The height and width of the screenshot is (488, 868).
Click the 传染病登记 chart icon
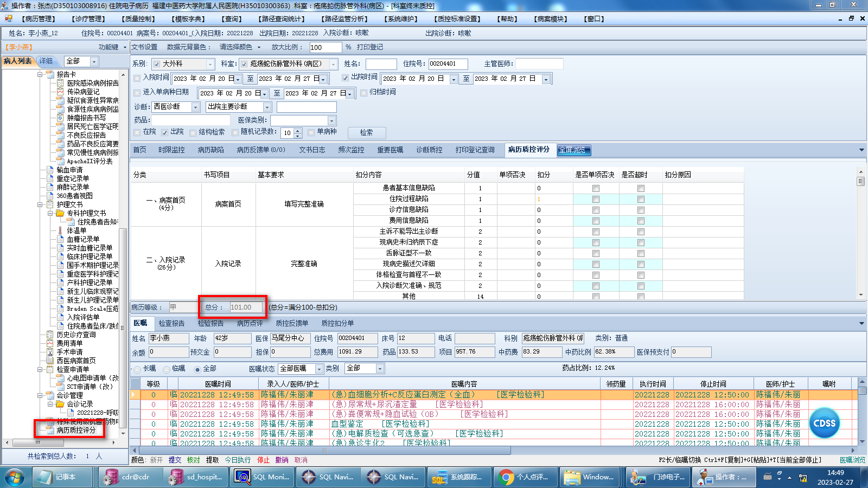tap(60, 92)
